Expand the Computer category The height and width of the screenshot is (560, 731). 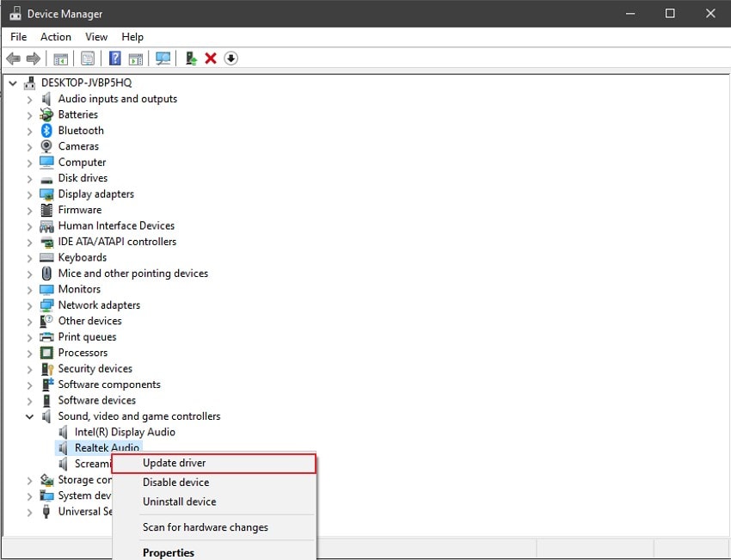click(x=29, y=163)
